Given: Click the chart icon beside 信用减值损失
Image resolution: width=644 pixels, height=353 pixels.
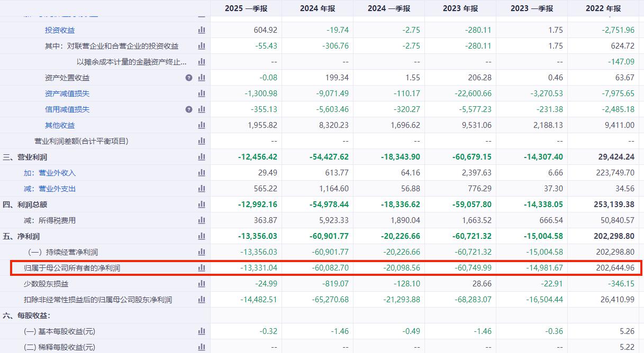Looking at the screenshot, I should pos(201,109).
